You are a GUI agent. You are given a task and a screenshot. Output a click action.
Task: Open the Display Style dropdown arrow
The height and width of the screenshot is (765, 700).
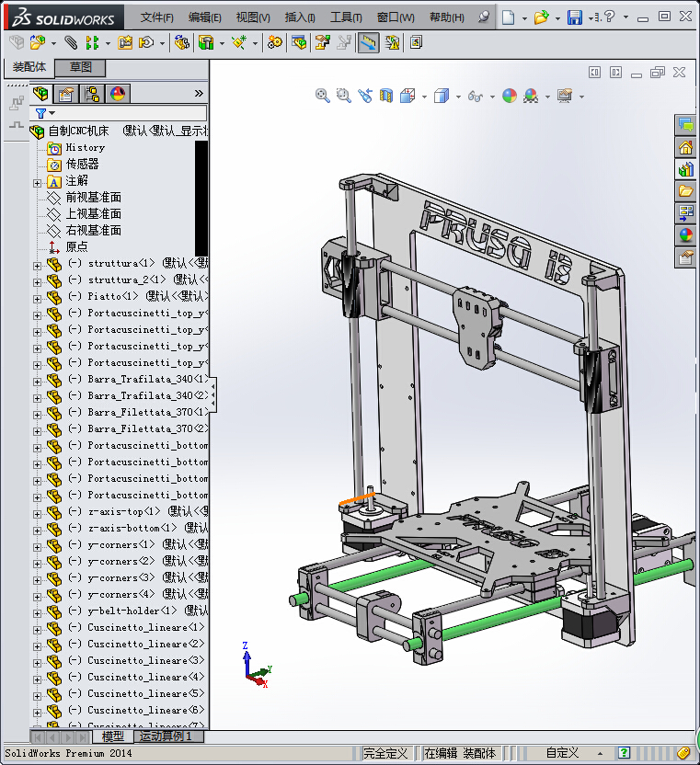point(458,97)
